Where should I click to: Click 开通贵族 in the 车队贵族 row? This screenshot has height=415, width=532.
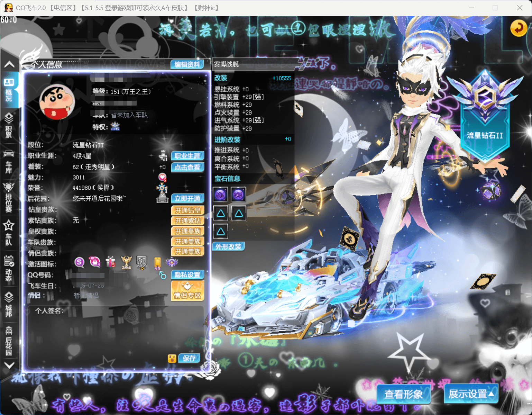[x=187, y=241]
